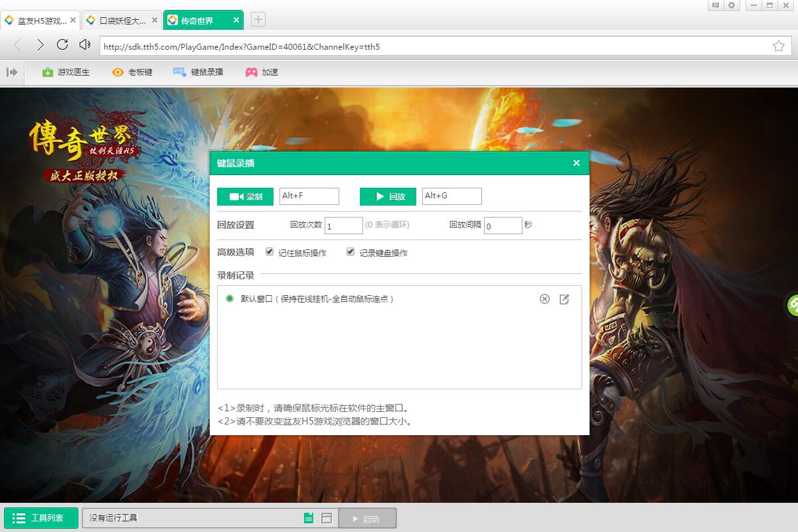Edit the Alt+F record hotkey field
The image size is (798, 532).
[309, 196]
